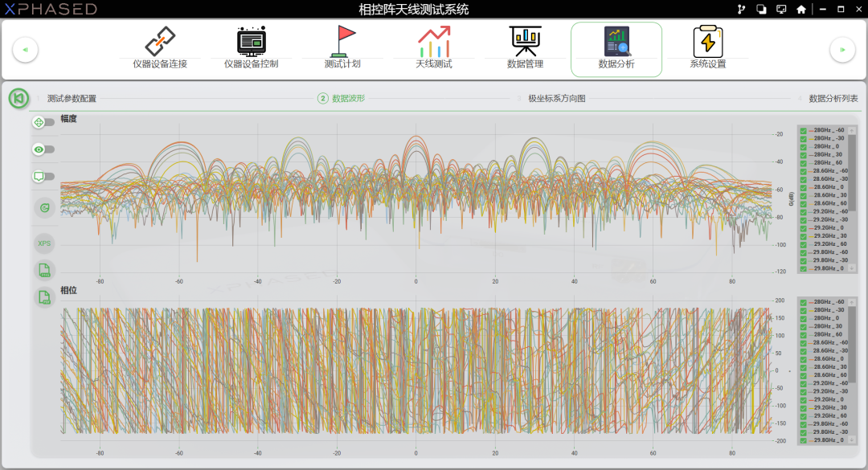Click the XPHASED logo in title bar
Image resolution: width=868 pixels, height=470 pixels.
[51, 9]
